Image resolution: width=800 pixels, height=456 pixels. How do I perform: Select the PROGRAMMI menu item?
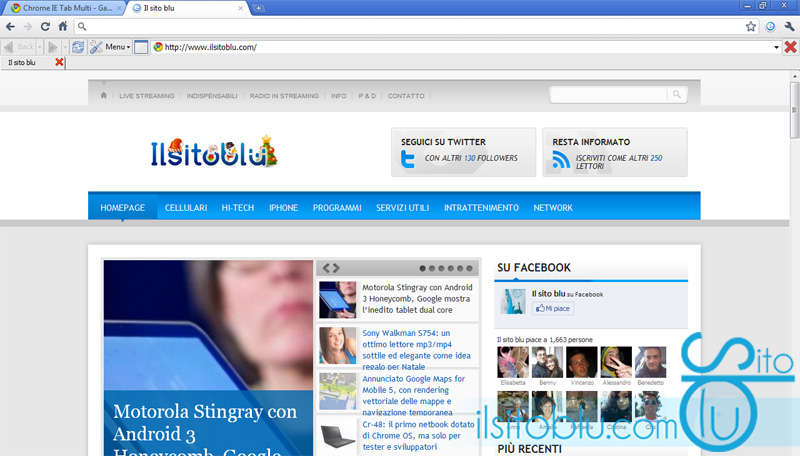point(337,208)
